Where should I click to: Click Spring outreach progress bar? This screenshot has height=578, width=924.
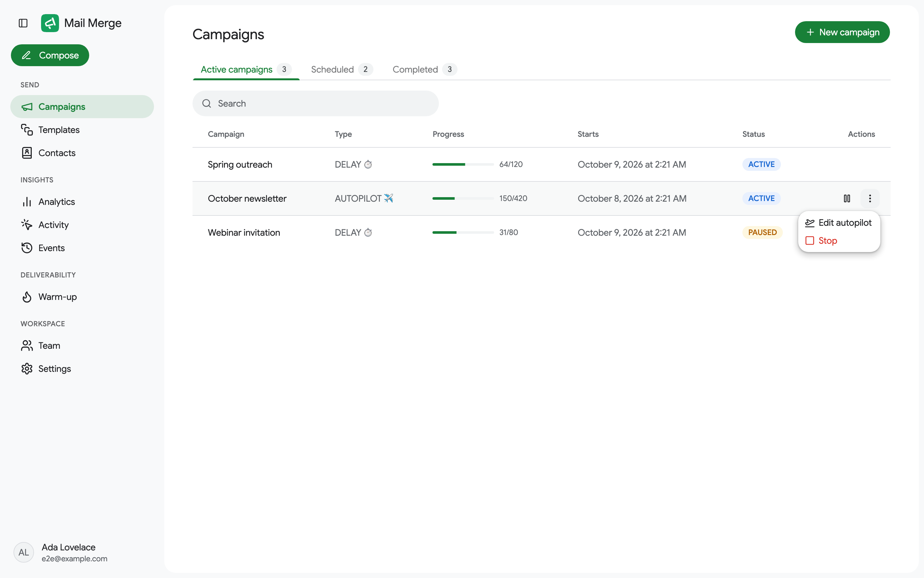click(x=463, y=164)
